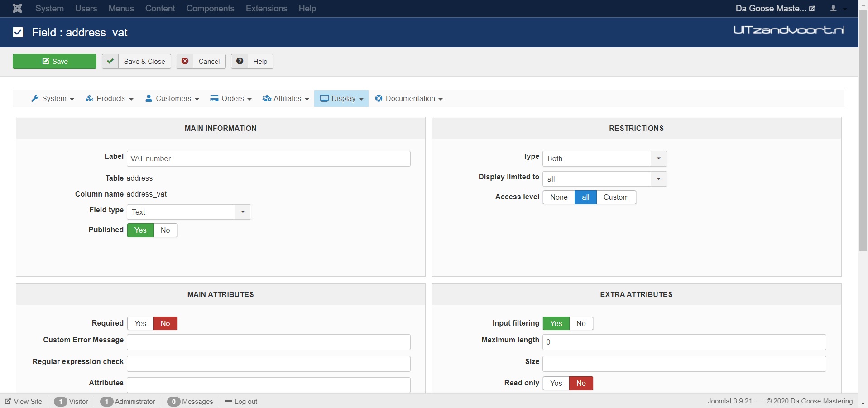Open the Field type dropdown

click(189, 212)
